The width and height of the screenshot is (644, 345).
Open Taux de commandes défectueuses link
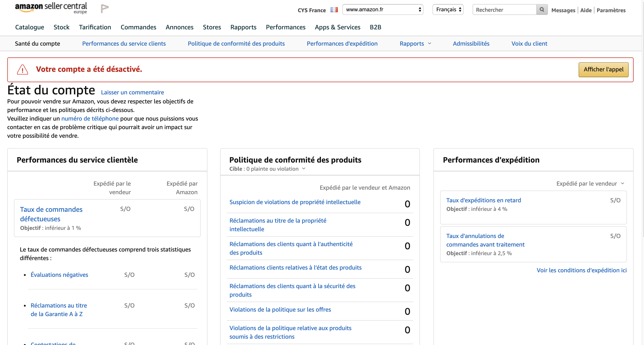(51, 214)
